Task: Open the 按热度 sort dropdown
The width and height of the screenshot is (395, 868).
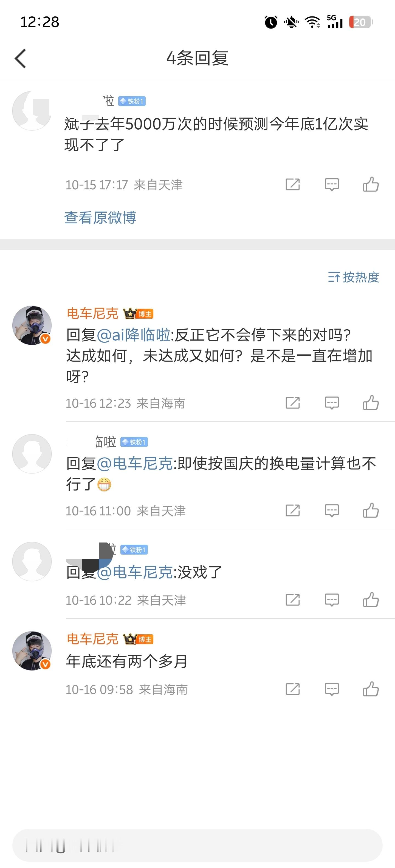Action: tap(354, 277)
